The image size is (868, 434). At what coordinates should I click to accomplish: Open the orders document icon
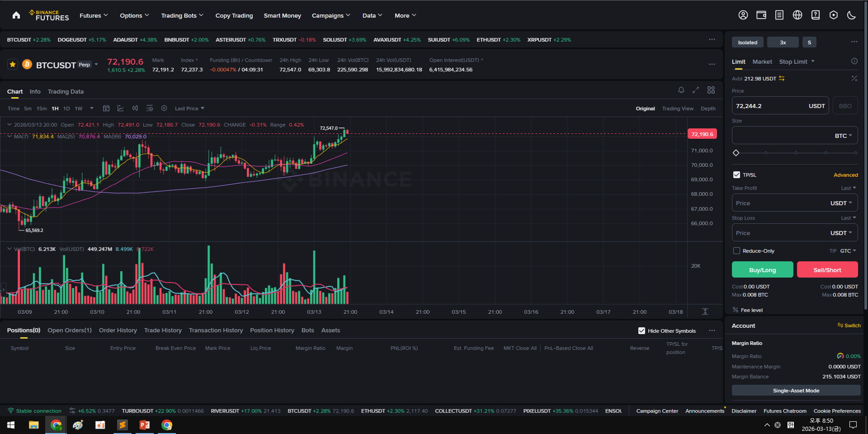tap(779, 15)
